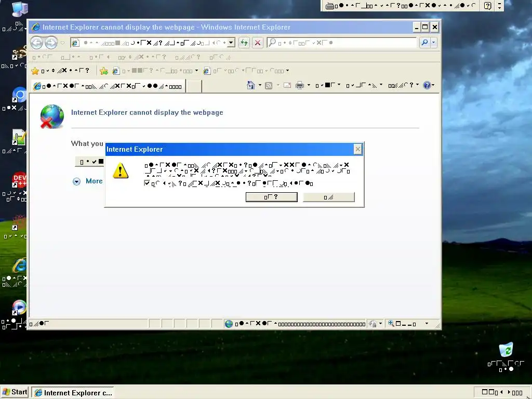Open the search provider dropdown arrow

[x=433, y=43]
